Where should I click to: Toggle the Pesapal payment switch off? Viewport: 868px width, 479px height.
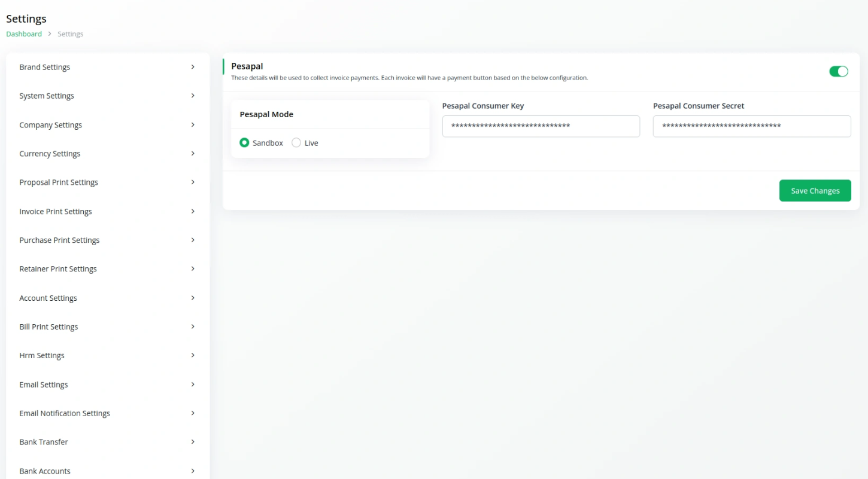coord(838,72)
